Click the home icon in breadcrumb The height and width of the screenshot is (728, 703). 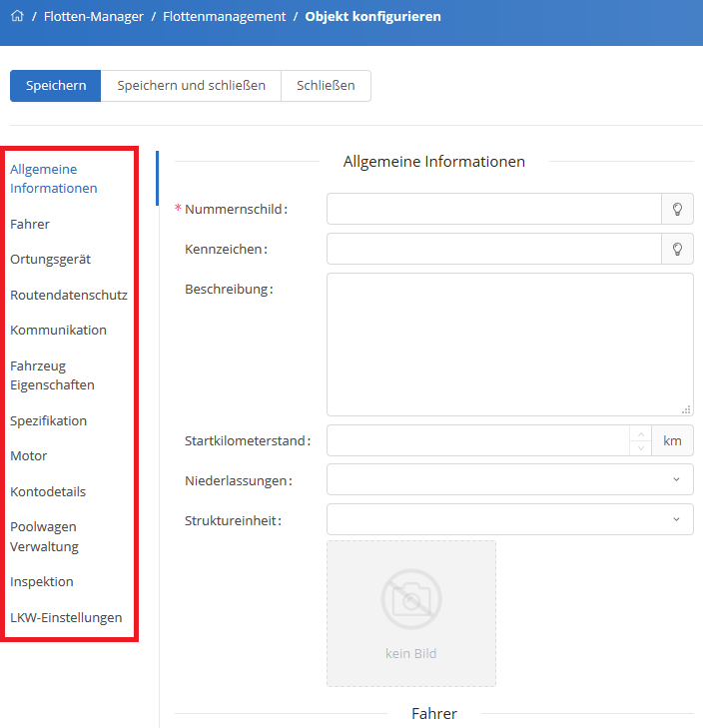pos(17,16)
